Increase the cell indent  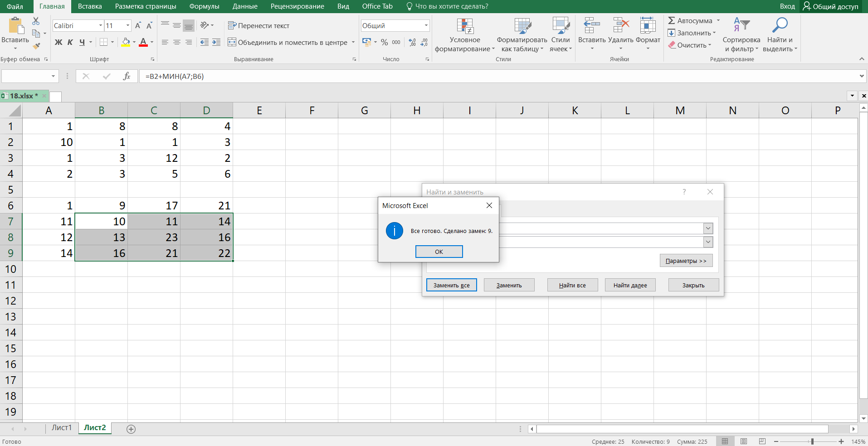(x=217, y=42)
